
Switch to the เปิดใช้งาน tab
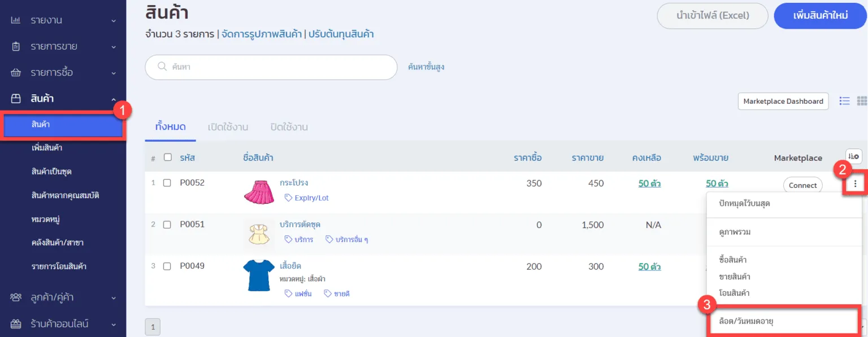click(228, 127)
